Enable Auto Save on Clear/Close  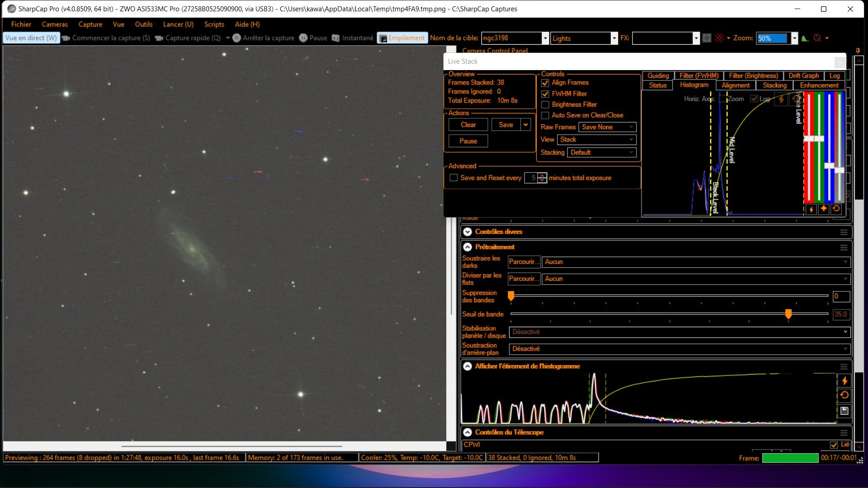coord(545,115)
